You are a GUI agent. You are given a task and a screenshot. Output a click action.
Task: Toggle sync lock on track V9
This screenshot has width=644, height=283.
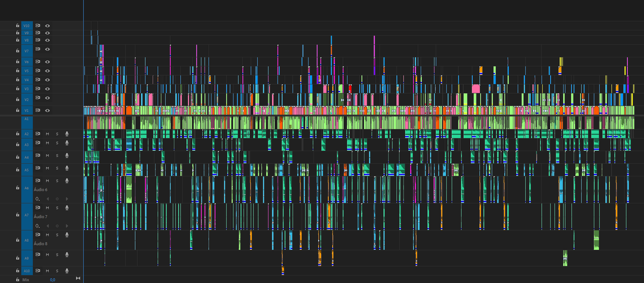38,33
